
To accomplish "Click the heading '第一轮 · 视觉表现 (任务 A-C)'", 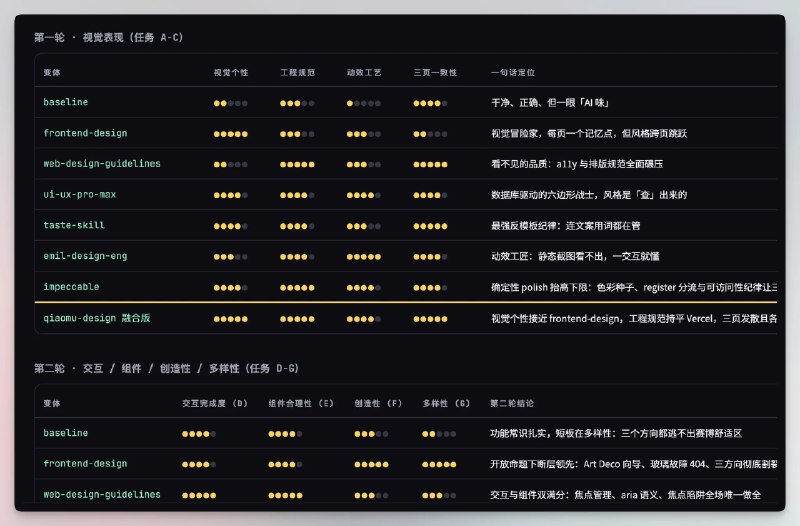I will (109, 37).
